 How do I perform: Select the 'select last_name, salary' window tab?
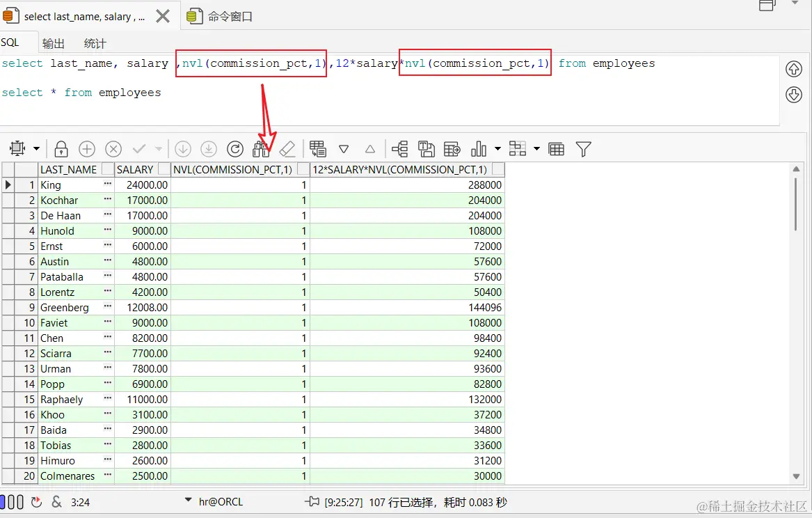(x=84, y=17)
